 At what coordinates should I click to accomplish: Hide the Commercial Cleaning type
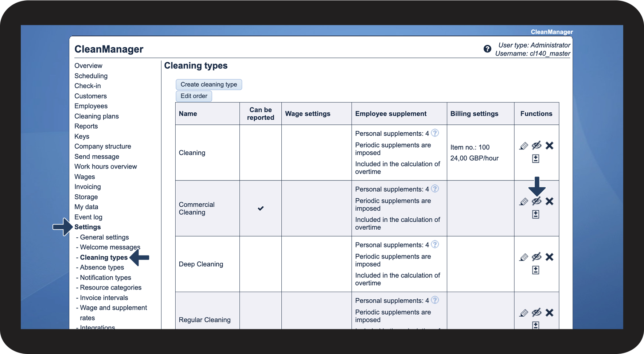tap(536, 202)
